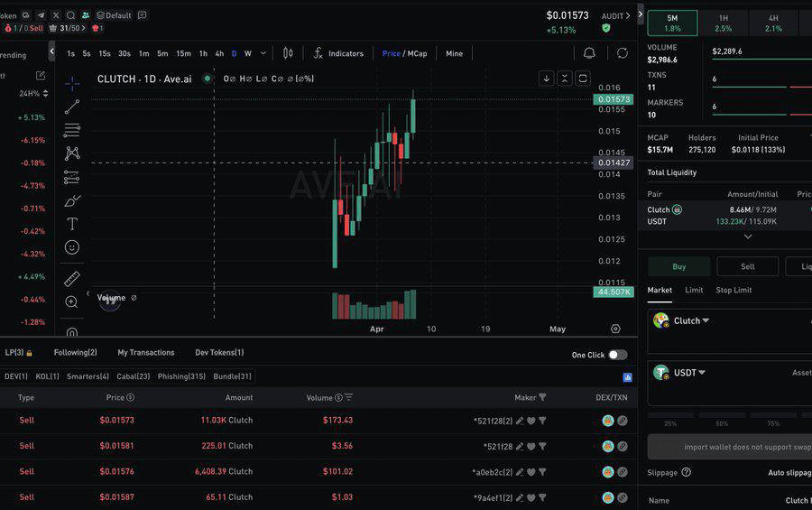Select the forecasting position tool icon
Viewport: 812px width, 510px height.
tap(72, 177)
